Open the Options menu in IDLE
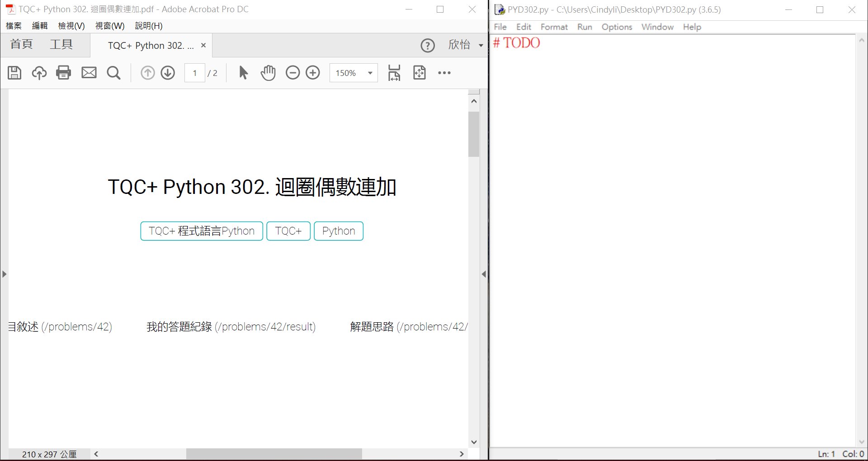The width and height of the screenshot is (868, 461). pyautogui.click(x=617, y=27)
